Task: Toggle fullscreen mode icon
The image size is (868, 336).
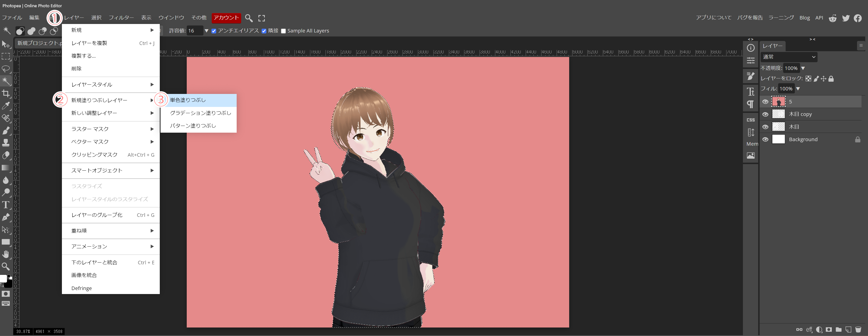Action: click(x=261, y=18)
